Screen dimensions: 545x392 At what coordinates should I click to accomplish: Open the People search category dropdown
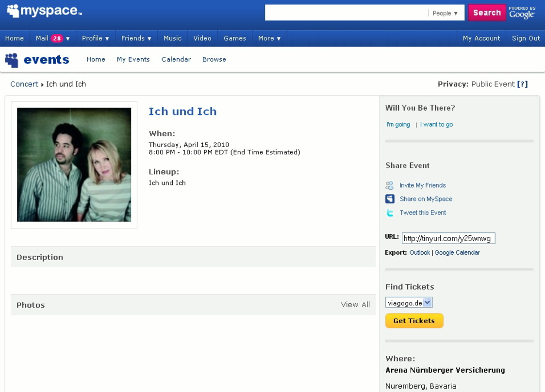click(445, 13)
